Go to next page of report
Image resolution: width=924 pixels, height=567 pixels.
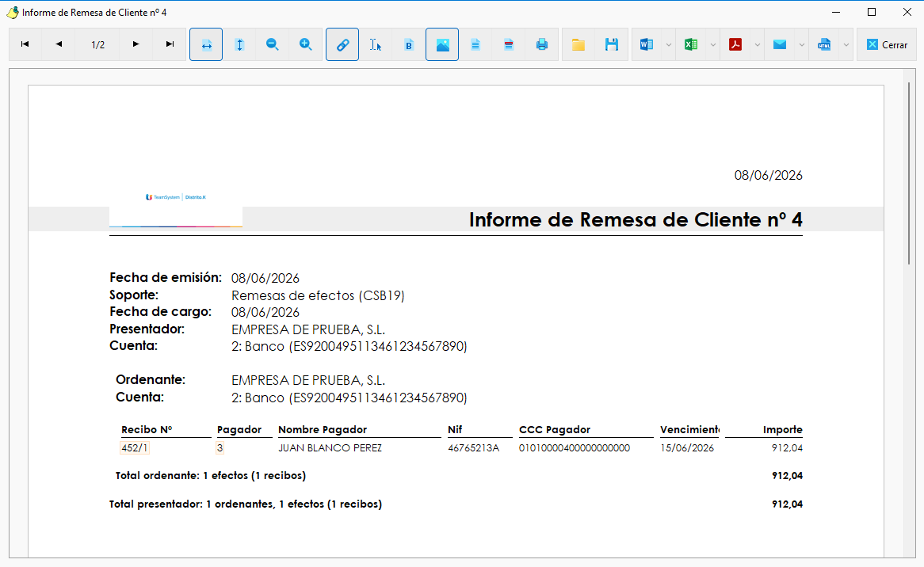136,44
